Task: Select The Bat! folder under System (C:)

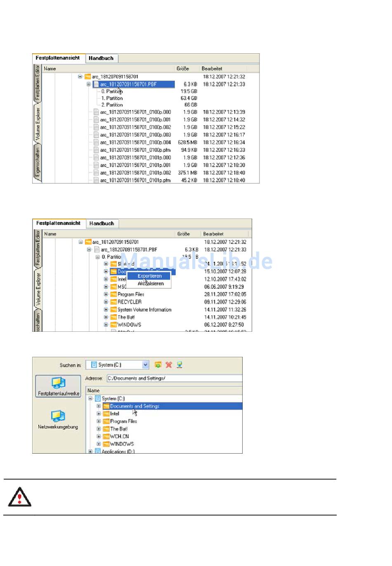Action: click(119, 429)
